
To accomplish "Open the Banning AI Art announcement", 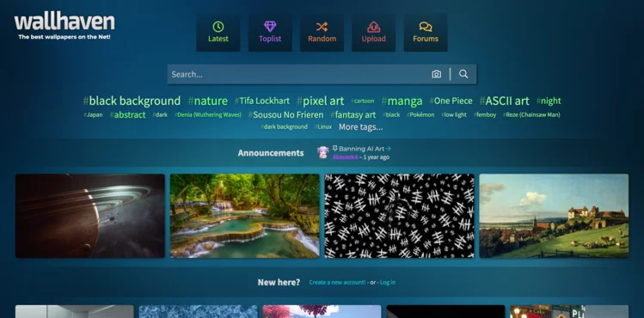I will [361, 149].
